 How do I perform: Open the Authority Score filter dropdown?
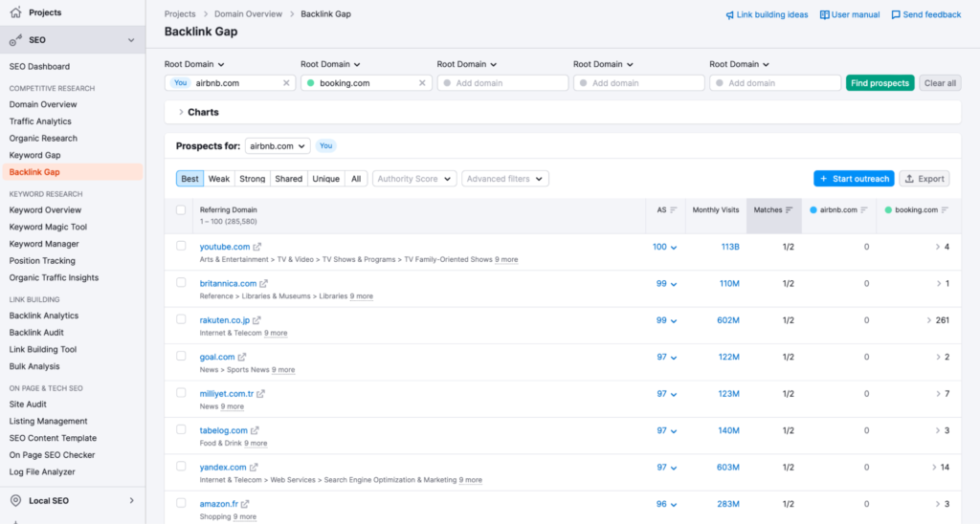click(414, 179)
